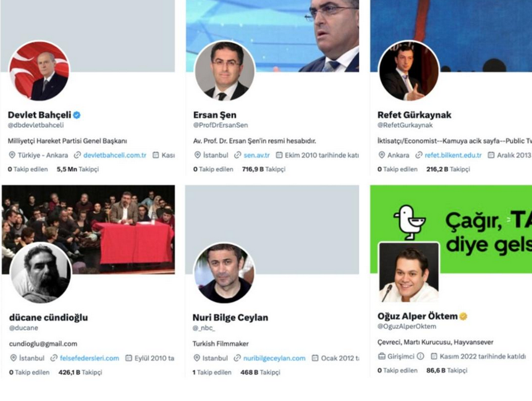Open Nuri Bilge Ceylan's 1 Takip edilen list
The height and width of the screenshot is (401, 532).
[x=212, y=373]
